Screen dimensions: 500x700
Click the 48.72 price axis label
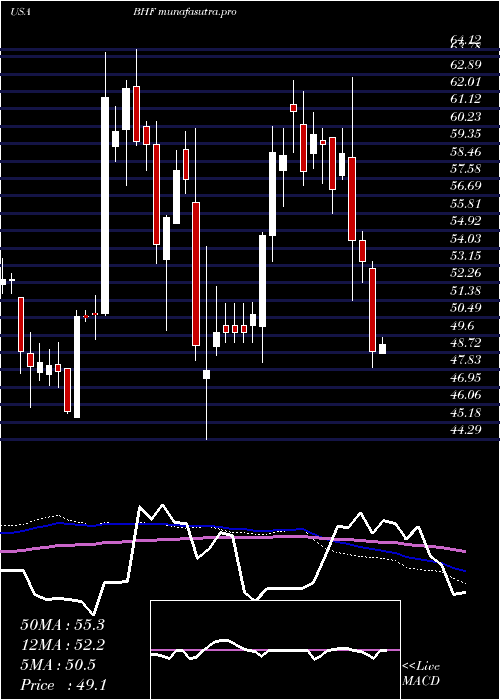point(466,343)
